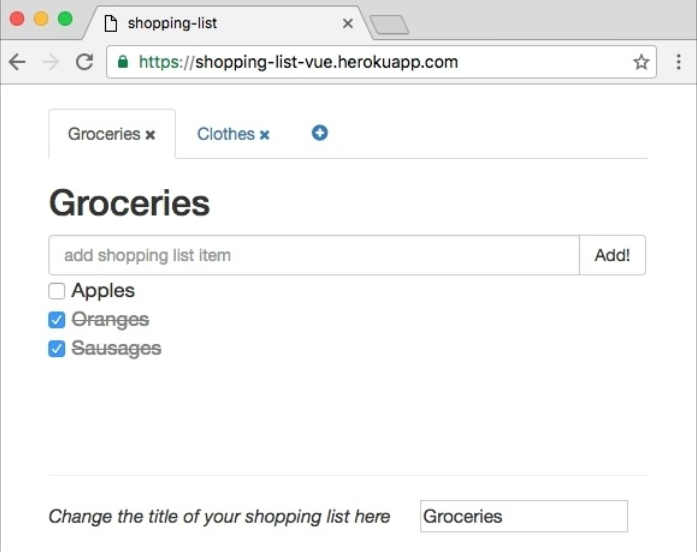
Task: Click the list title field containing Groceries
Action: tap(523, 516)
